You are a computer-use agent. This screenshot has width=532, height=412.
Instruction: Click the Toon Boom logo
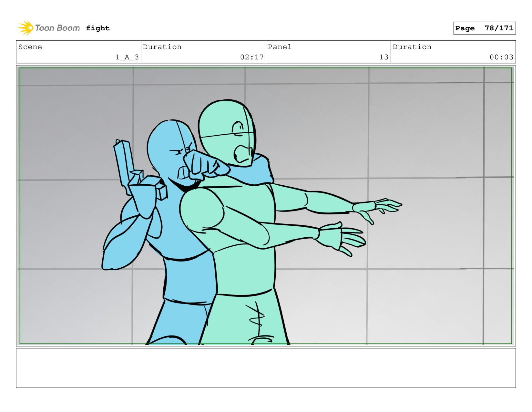click(49, 28)
